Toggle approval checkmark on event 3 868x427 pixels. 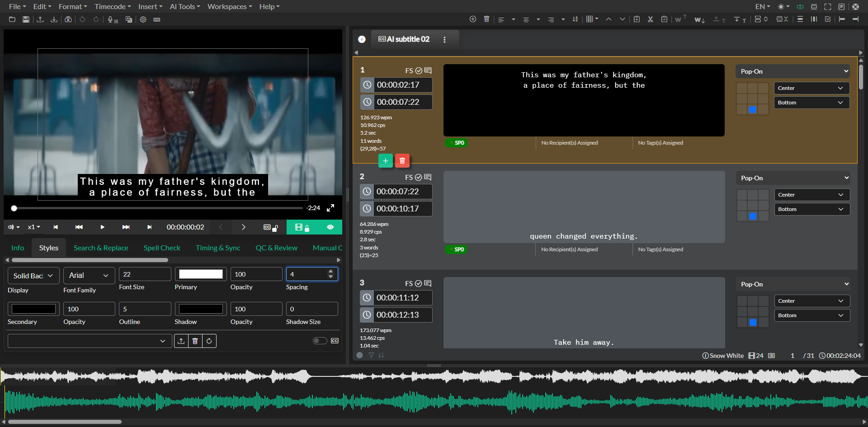(419, 283)
